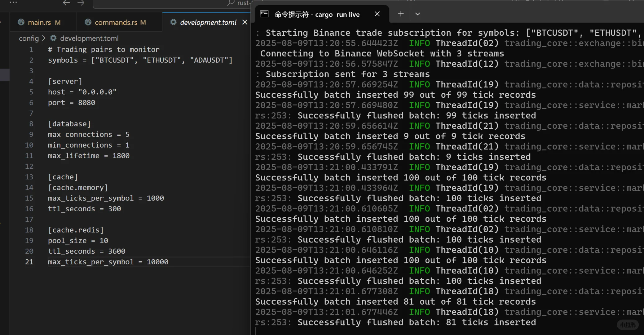This screenshot has width=644, height=335.
Task: Click the gear icon on development.toml tab
Action: 173,22
